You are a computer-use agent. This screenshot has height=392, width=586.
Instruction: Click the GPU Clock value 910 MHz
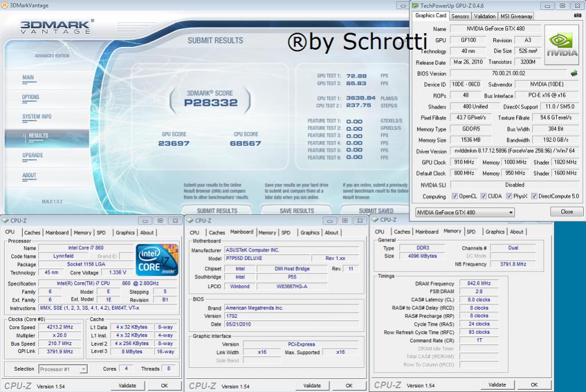pyautogui.click(x=464, y=162)
